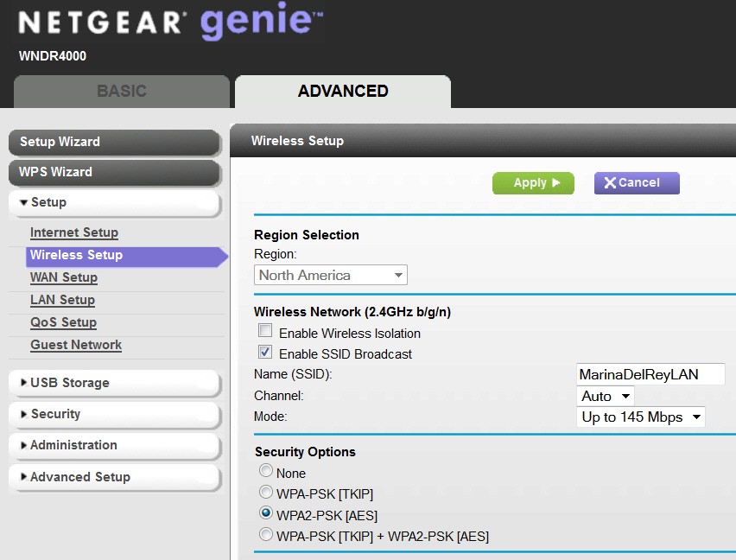
Task: Collapse the Setup section triangle
Action: (23, 202)
